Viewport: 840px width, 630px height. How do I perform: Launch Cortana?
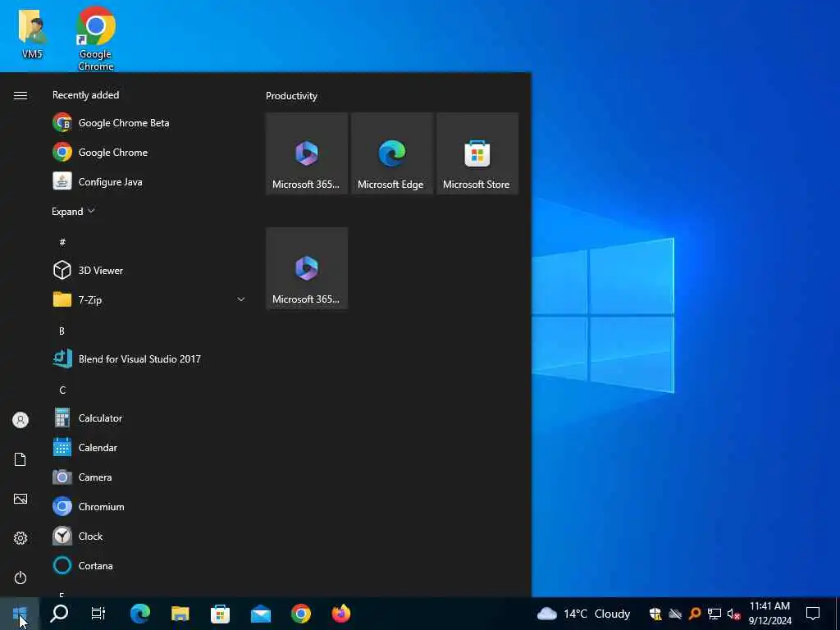pos(149,565)
